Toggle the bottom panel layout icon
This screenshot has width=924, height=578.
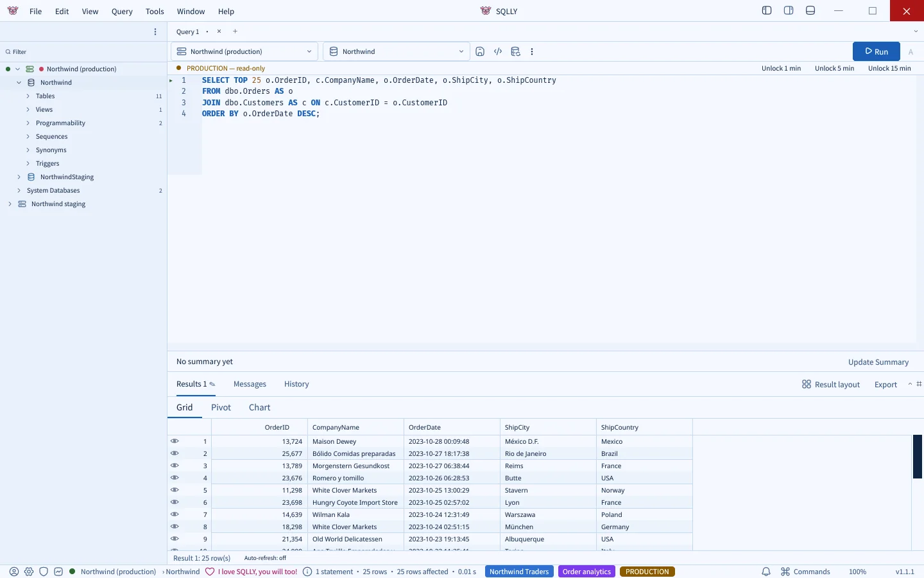click(x=810, y=10)
